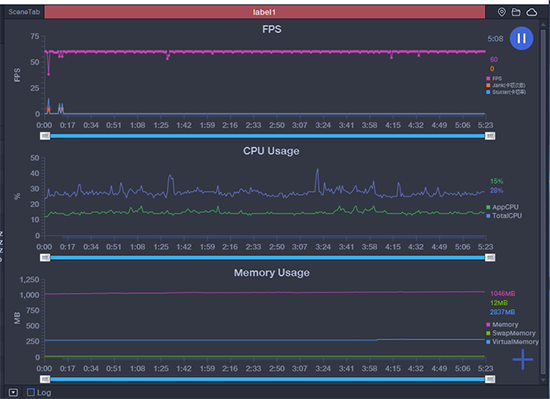Click the current FPS value 60
550x399 pixels.
494,59
